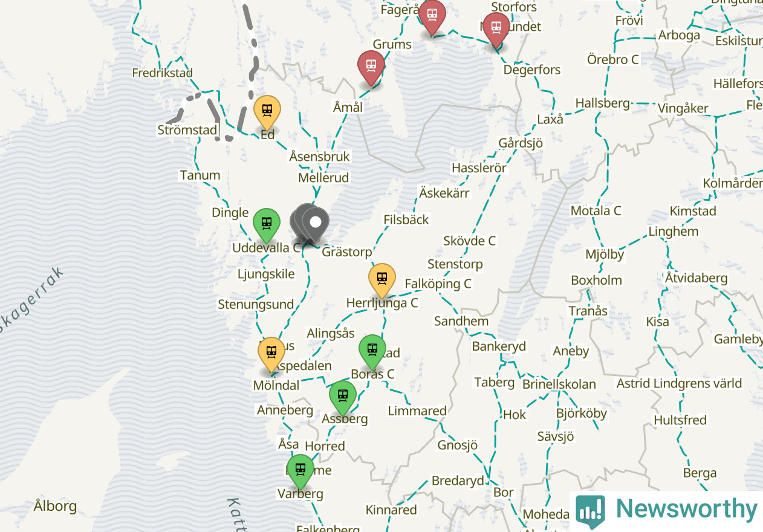Click the Strömstad label on the map

tap(187, 130)
